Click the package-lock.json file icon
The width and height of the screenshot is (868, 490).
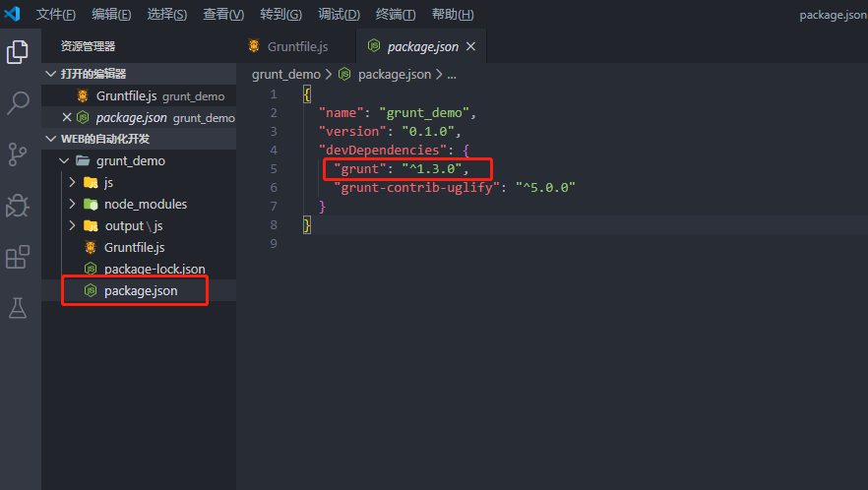pyautogui.click(x=91, y=269)
